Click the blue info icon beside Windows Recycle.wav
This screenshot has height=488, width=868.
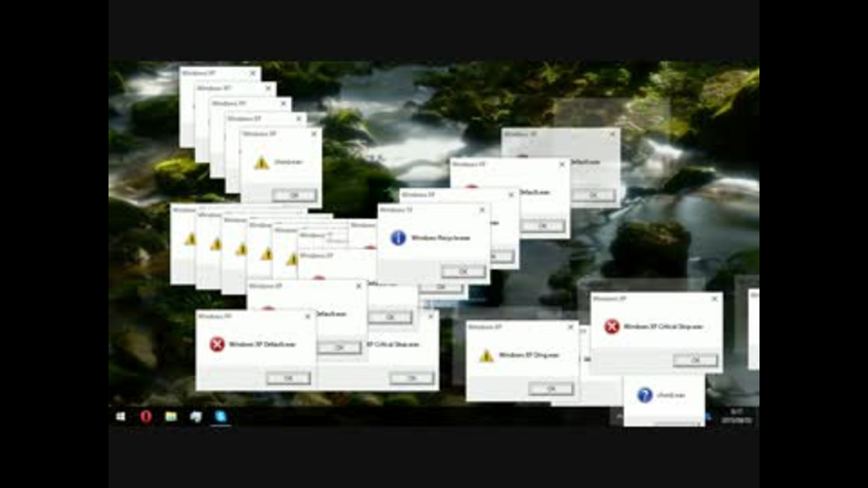[398, 238]
